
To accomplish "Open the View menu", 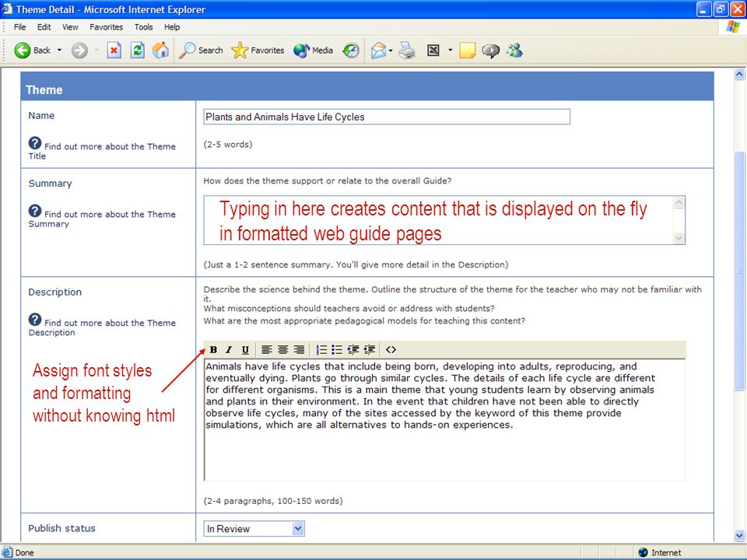I will (70, 27).
